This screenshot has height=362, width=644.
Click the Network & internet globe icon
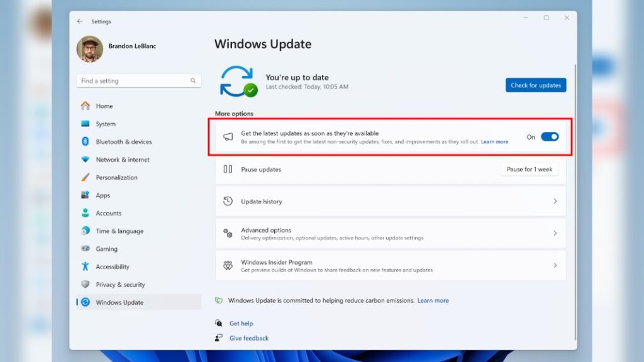pos(90,160)
